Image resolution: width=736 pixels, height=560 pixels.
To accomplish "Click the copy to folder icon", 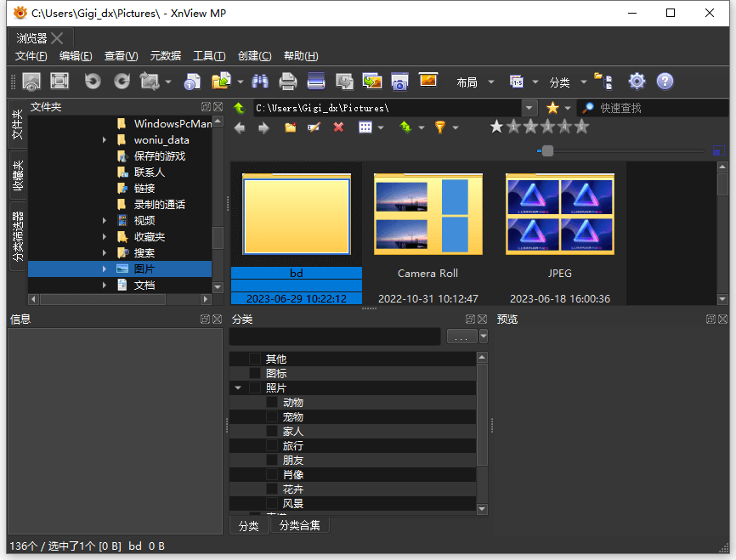I will click(221, 82).
